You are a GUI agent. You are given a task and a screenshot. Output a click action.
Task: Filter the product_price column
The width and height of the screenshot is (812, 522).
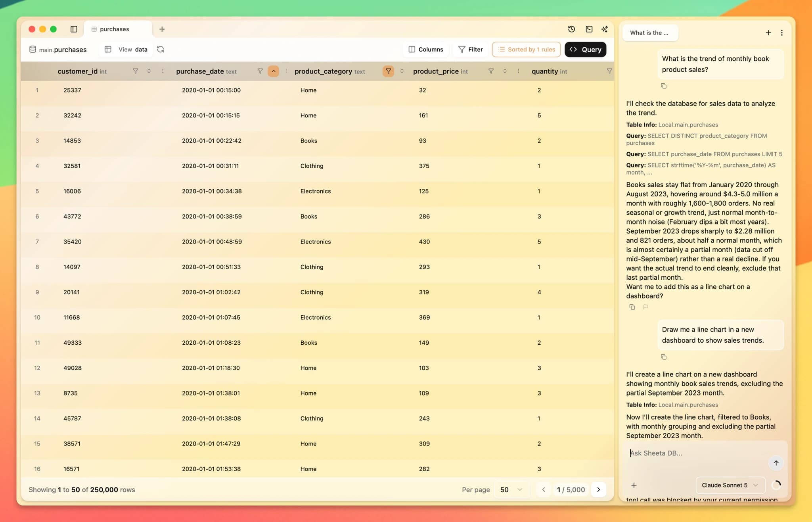[x=491, y=71]
